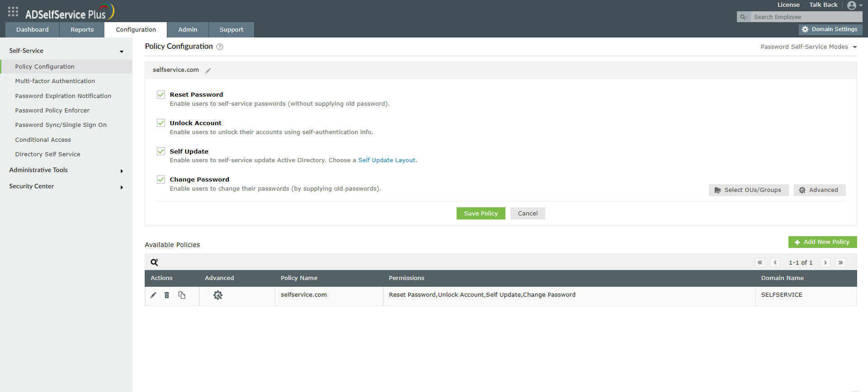Click the ADSelfService Plus logo
The width and height of the screenshot is (868, 392).
click(70, 12)
